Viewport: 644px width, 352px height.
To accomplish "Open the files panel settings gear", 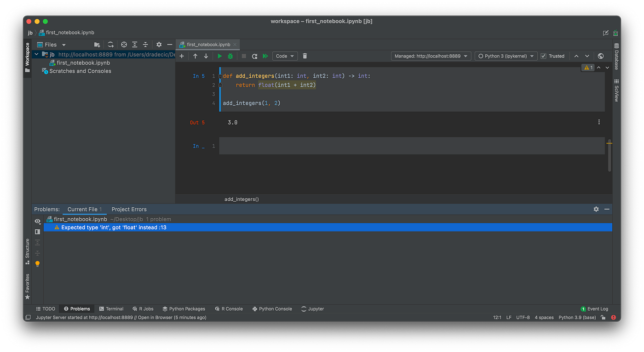I will [x=158, y=45].
